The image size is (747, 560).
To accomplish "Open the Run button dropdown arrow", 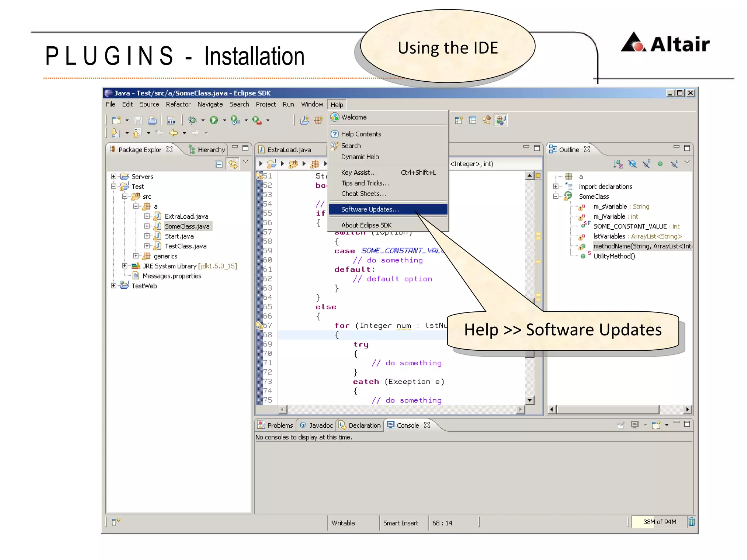I will point(224,120).
